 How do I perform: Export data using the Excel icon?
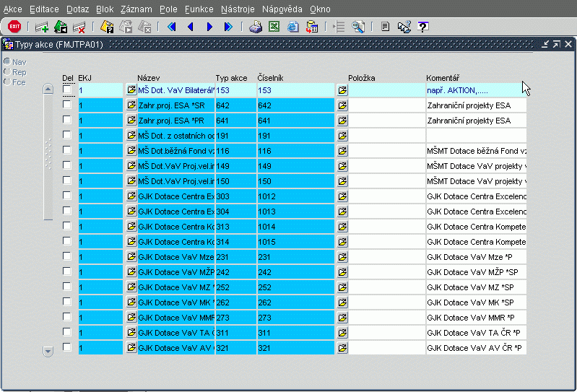[x=274, y=27]
